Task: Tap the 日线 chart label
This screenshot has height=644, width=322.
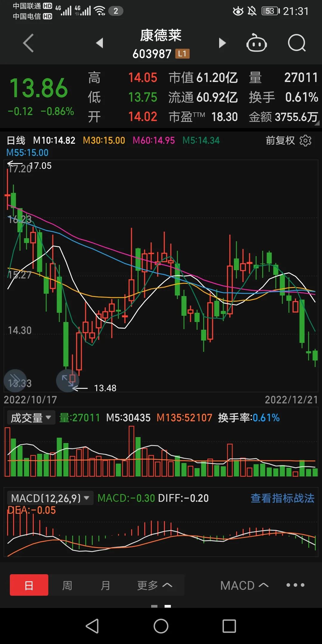Action: [16, 140]
